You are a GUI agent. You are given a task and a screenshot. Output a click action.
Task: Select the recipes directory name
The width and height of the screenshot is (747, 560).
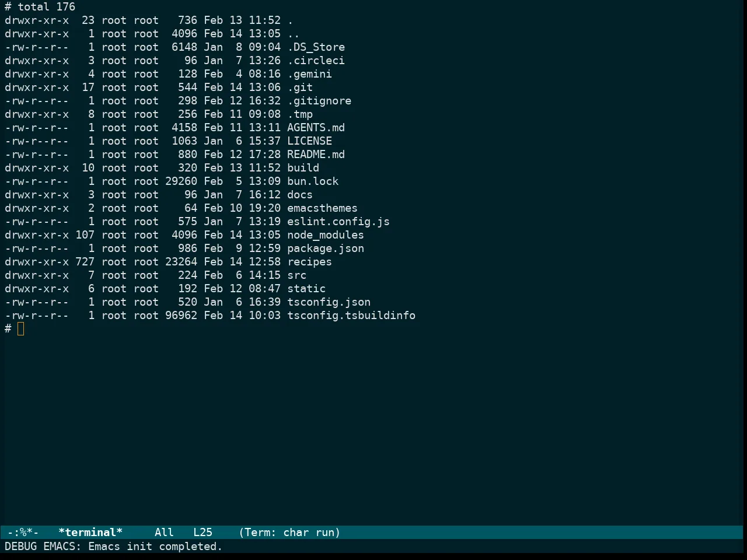coord(309,262)
